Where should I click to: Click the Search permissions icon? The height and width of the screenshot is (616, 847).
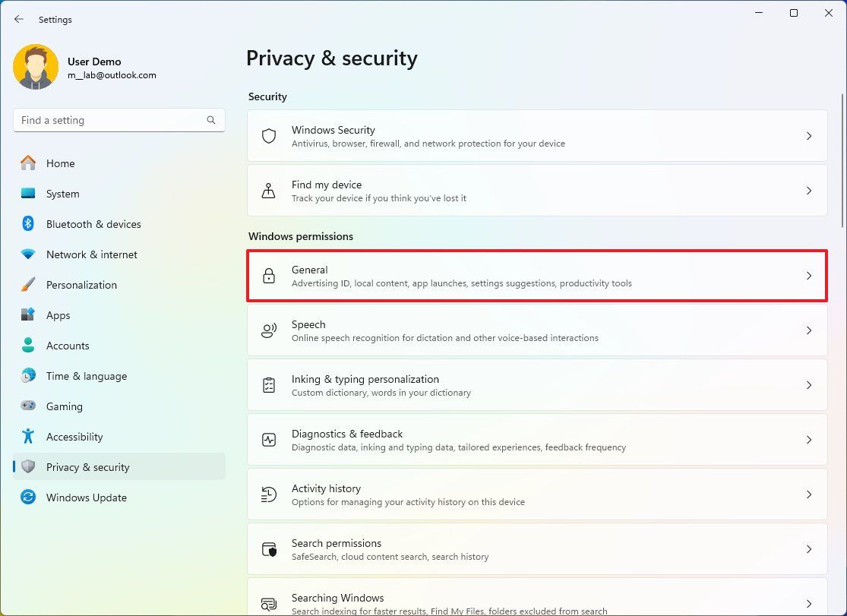pos(268,549)
